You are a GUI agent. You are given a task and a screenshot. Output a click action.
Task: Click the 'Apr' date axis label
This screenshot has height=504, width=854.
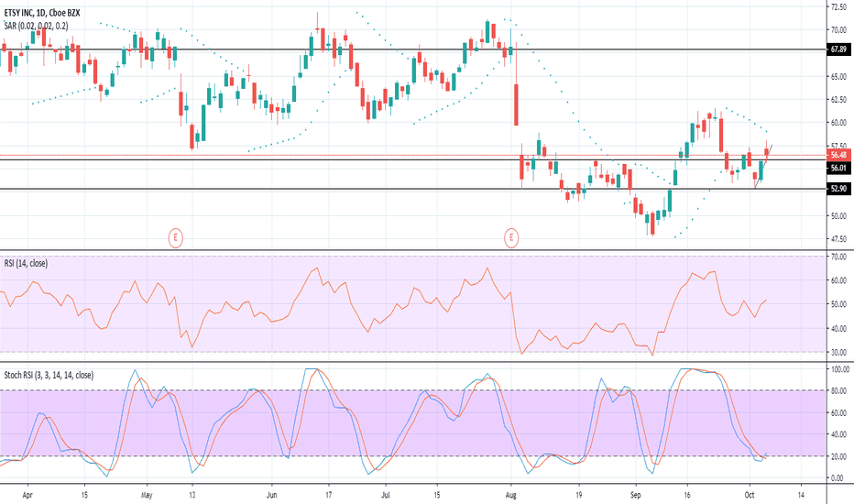[x=27, y=495]
